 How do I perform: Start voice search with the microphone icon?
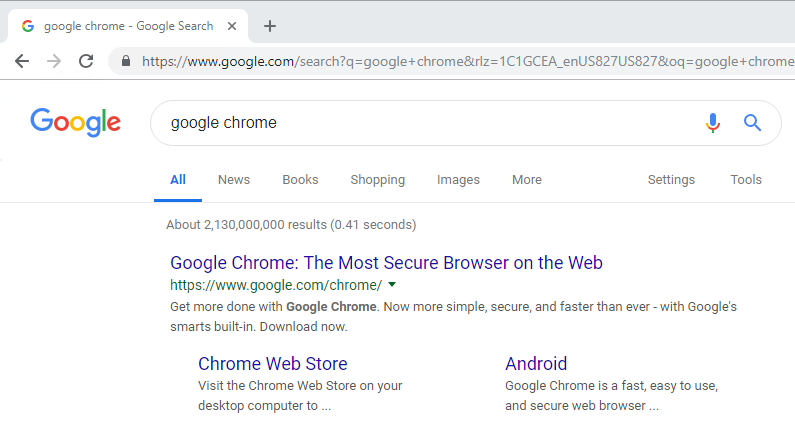click(713, 123)
